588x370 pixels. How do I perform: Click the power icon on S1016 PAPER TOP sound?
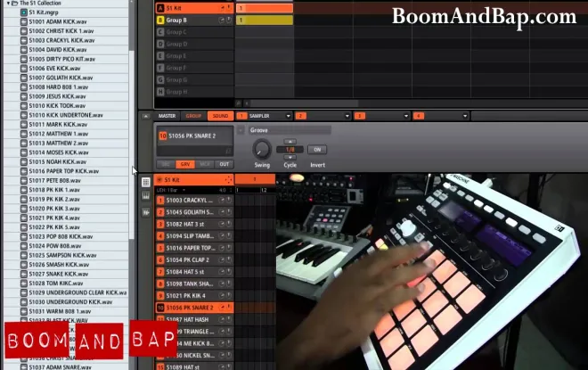(228, 248)
